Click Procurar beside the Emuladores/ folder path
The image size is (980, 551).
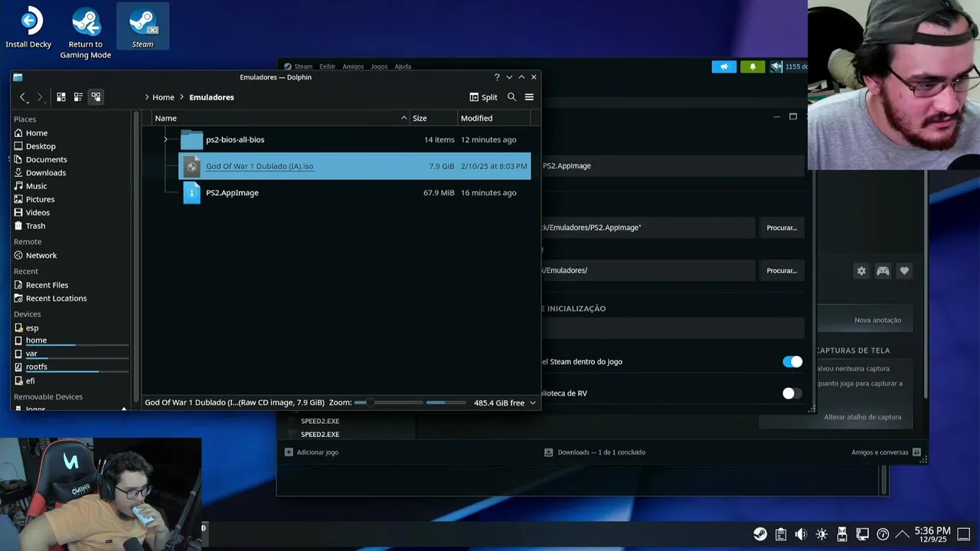(x=782, y=271)
